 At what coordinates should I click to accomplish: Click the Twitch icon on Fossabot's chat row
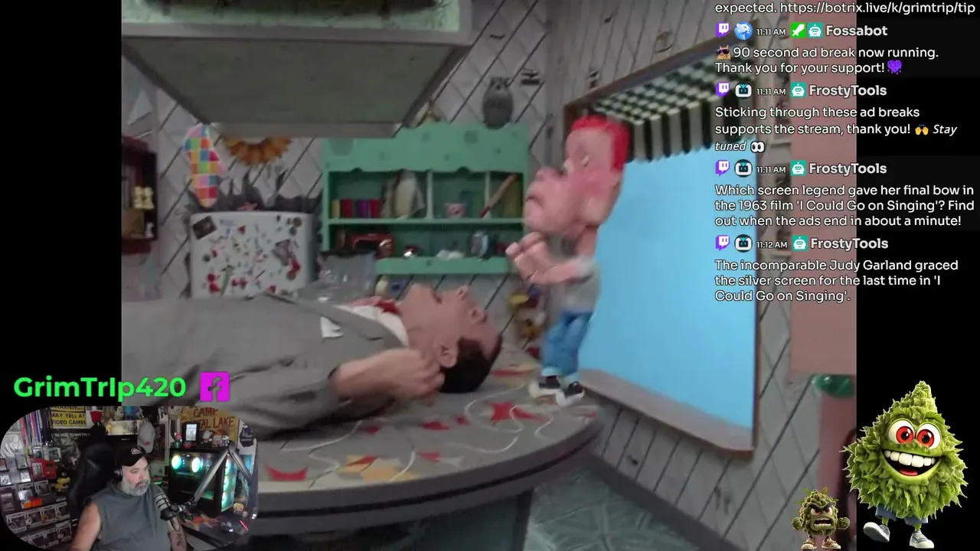[723, 31]
